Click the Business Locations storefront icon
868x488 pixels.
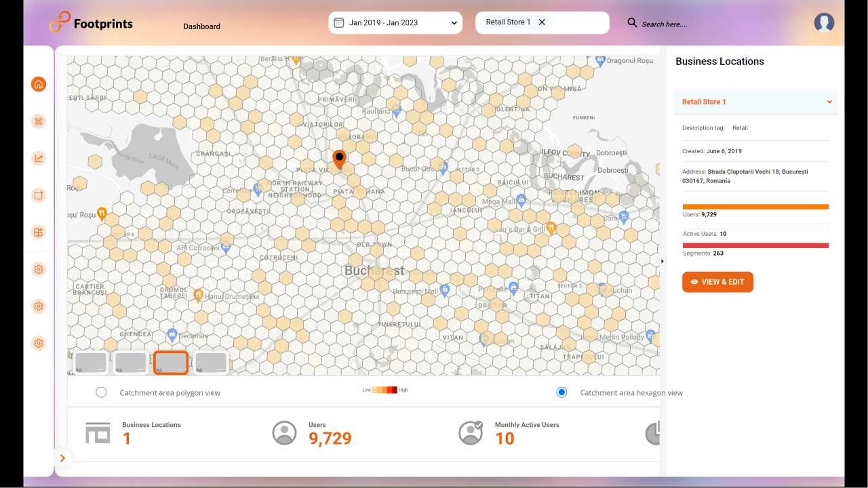pos(98,432)
